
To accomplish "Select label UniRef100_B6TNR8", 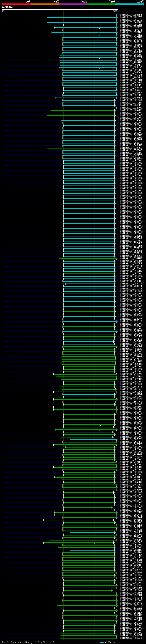I will (131, 82).
